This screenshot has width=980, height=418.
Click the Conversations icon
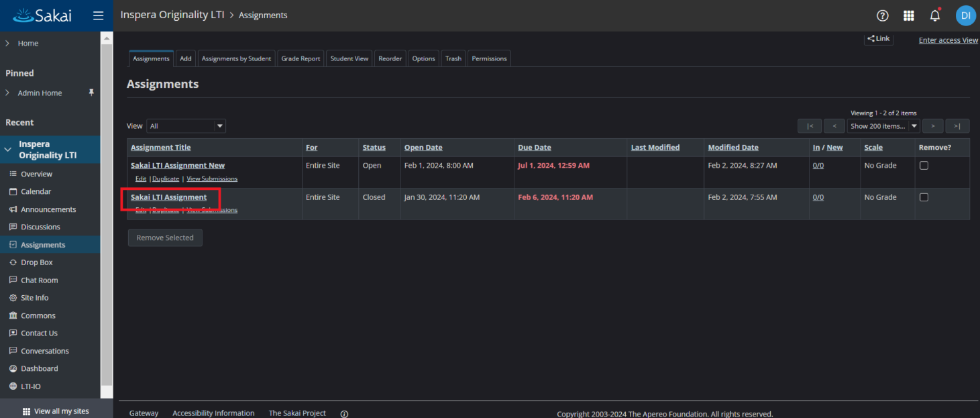(13, 351)
